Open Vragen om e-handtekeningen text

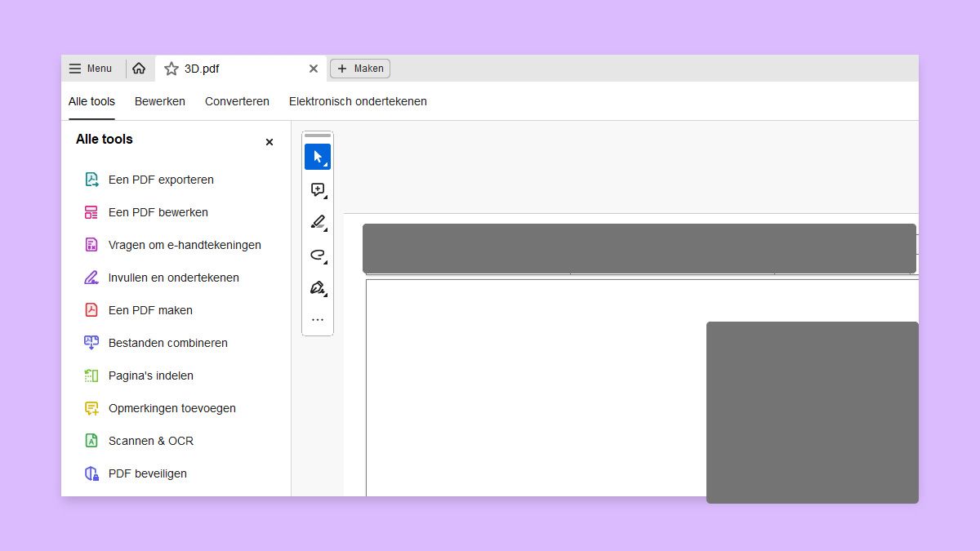coord(185,245)
